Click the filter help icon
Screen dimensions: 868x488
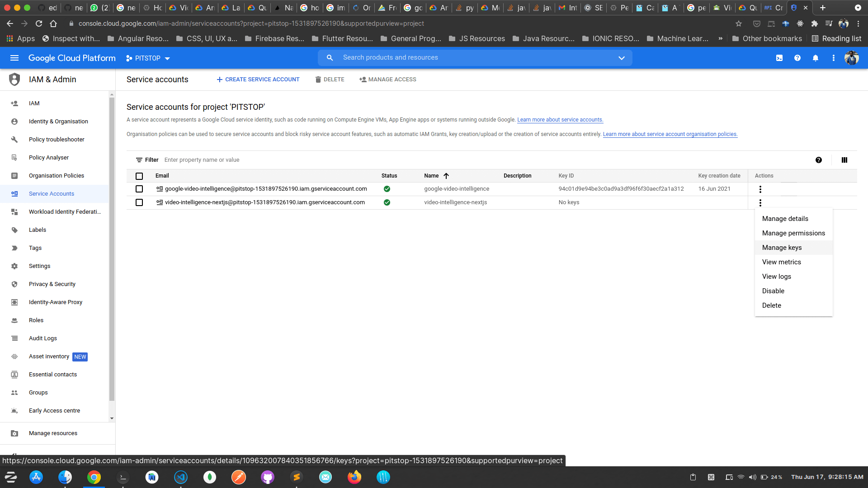tap(819, 160)
